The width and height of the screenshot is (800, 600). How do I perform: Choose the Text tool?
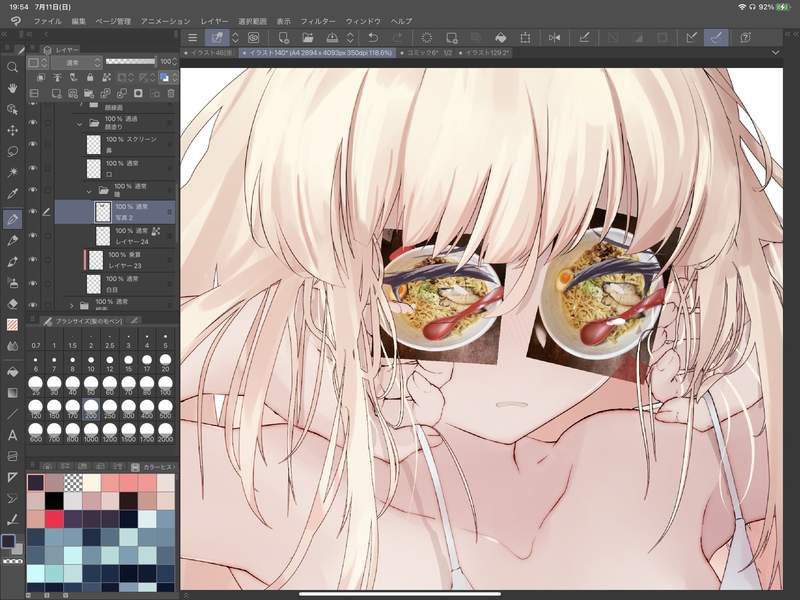coord(13,435)
